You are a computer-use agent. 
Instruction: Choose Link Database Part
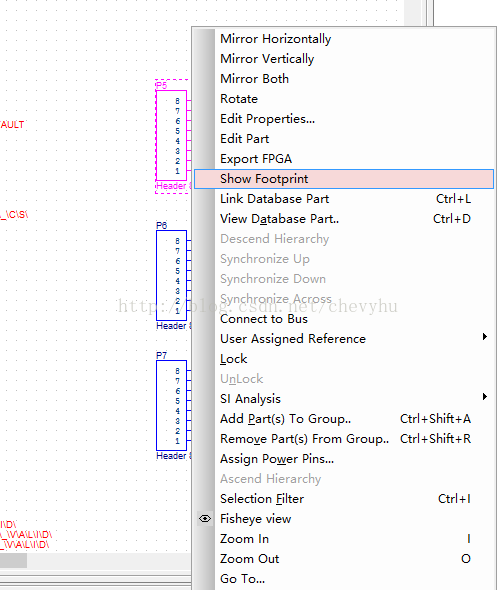344,199
